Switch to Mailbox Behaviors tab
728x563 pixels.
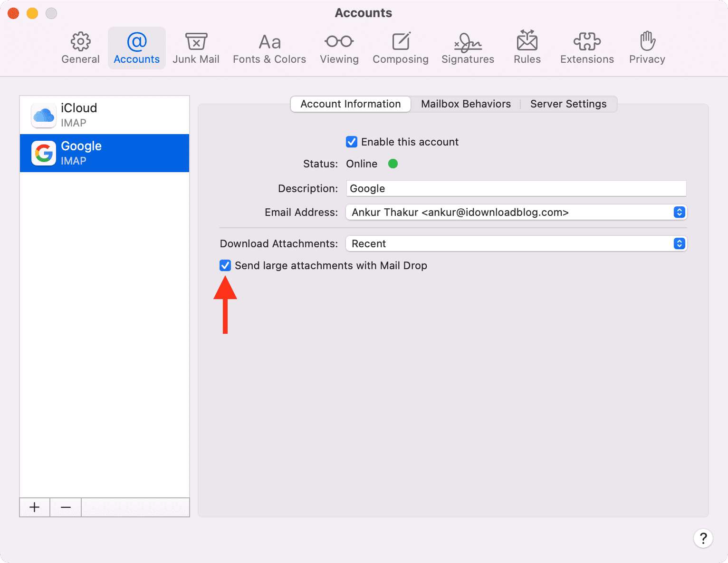(x=466, y=104)
